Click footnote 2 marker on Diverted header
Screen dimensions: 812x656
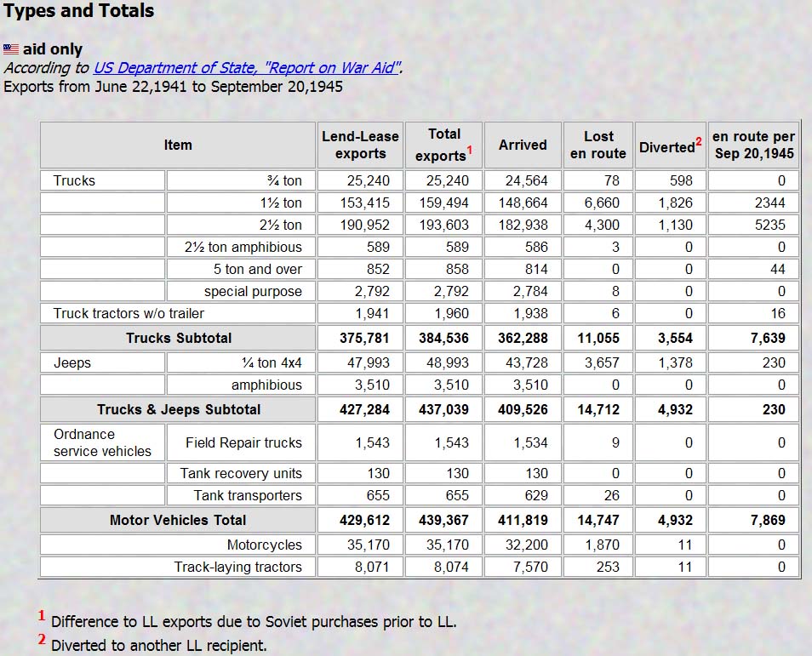[x=699, y=141]
